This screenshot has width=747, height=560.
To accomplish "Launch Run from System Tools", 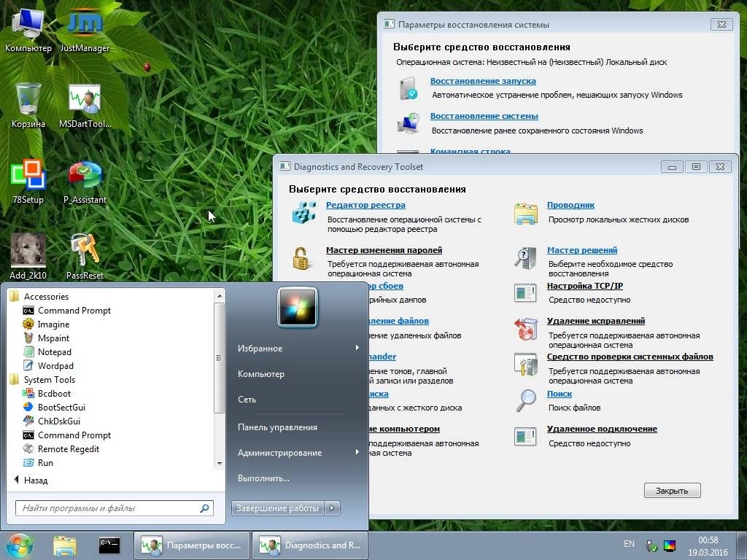I will coord(45,463).
